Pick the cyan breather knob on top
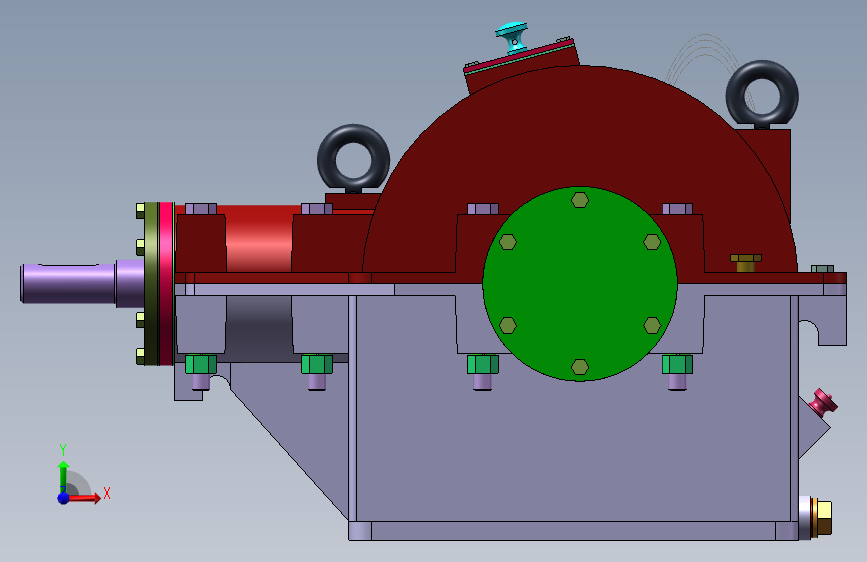Screen dimensions: 867x562 [x=513, y=37]
